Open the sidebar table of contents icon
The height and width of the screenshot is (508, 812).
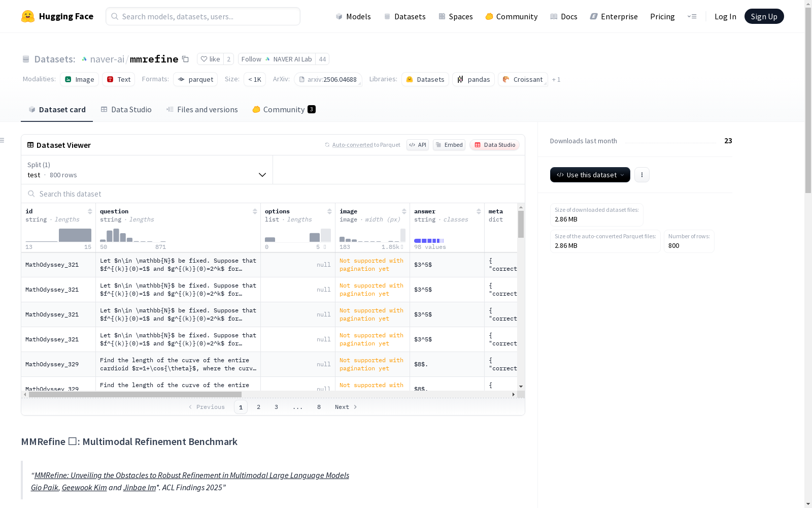pyautogui.click(x=3, y=140)
